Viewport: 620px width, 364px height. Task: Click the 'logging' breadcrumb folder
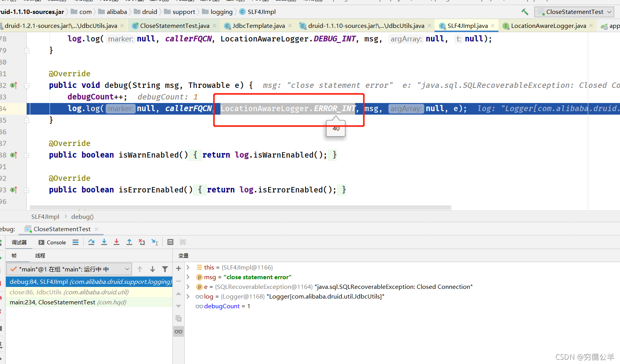pos(217,12)
